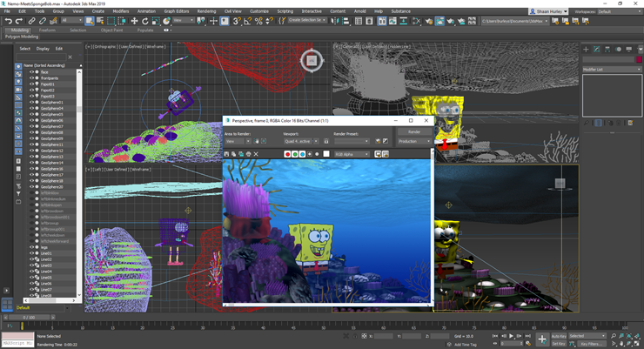Open the Schematic View icon
This screenshot has height=349, width=644.
(x=403, y=21)
